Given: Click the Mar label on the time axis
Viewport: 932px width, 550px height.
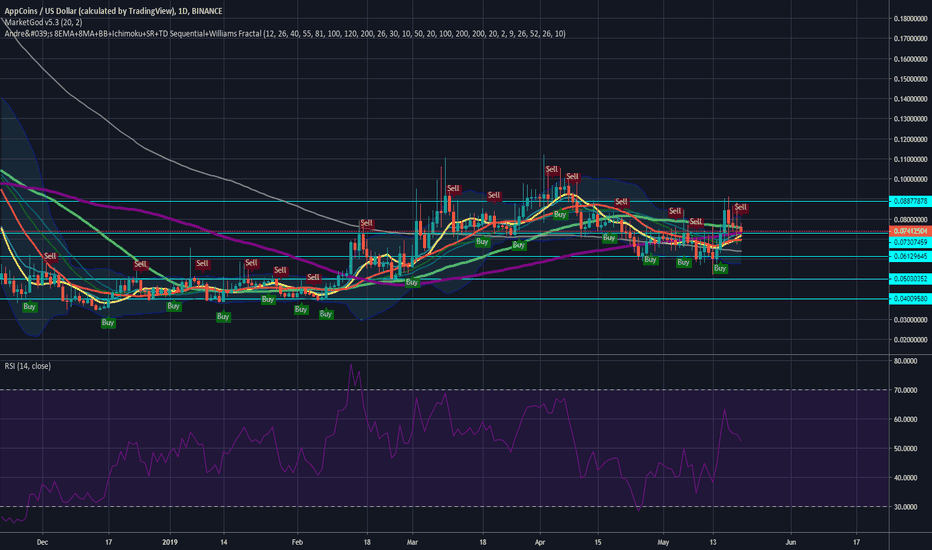Looking at the screenshot, I should tap(412, 542).
